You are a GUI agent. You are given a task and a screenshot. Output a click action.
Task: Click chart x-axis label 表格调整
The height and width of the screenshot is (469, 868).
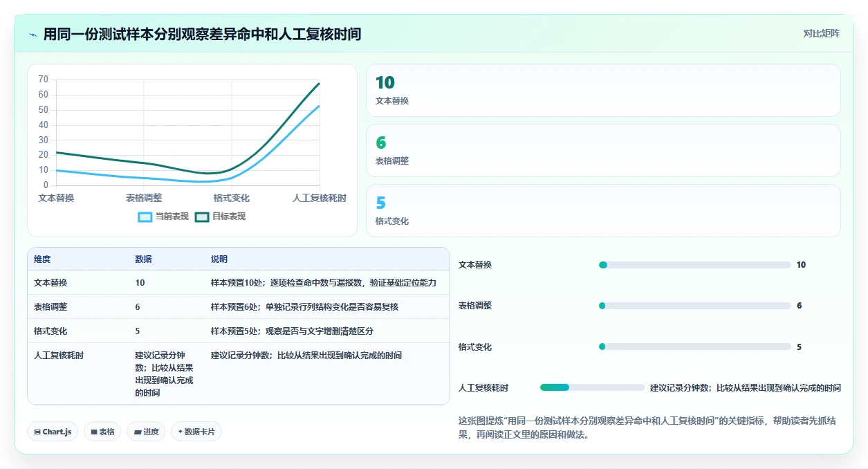click(x=144, y=198)
